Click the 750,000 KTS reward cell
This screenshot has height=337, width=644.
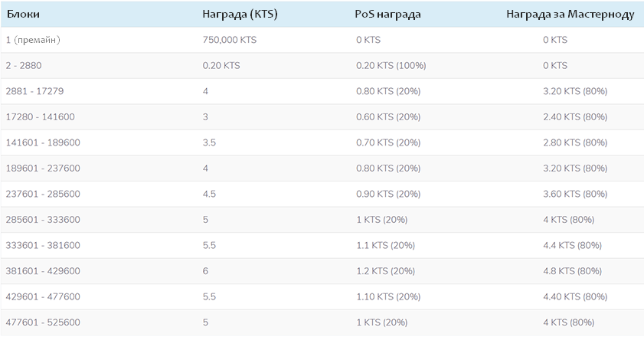[230, 40]
